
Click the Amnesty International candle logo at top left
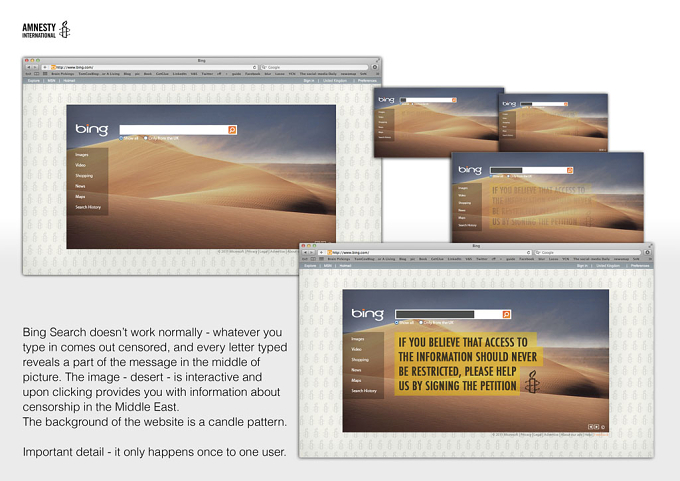click(64, 29)
